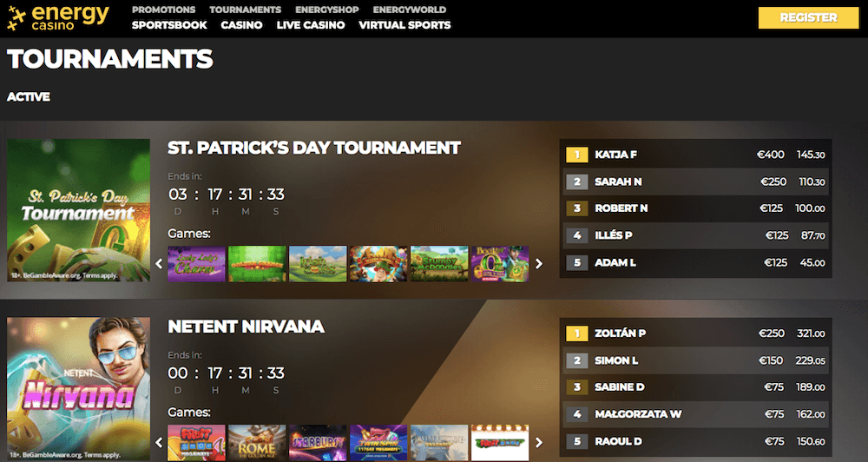Click the €250 prize for Zoltán P
Image resolution: width=868 pixels, height=462 pixels.
(772, 333)
